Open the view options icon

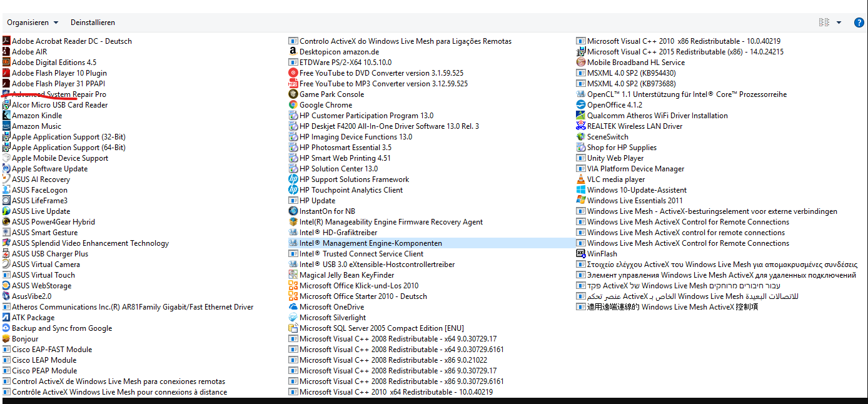tap(824, 23)
